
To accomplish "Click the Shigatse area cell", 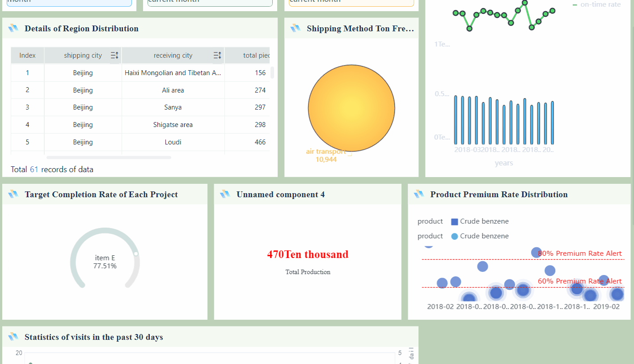I will click(173, 125).
